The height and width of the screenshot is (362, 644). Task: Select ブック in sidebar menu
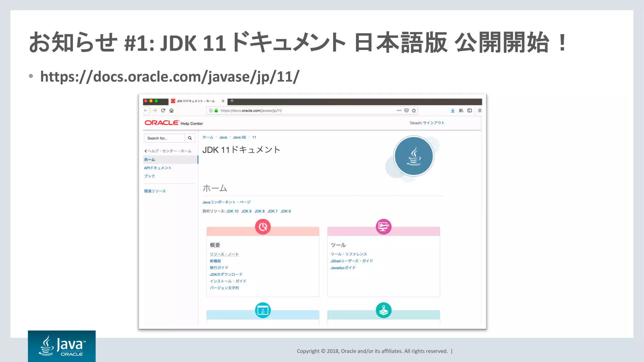click(149, 176)
